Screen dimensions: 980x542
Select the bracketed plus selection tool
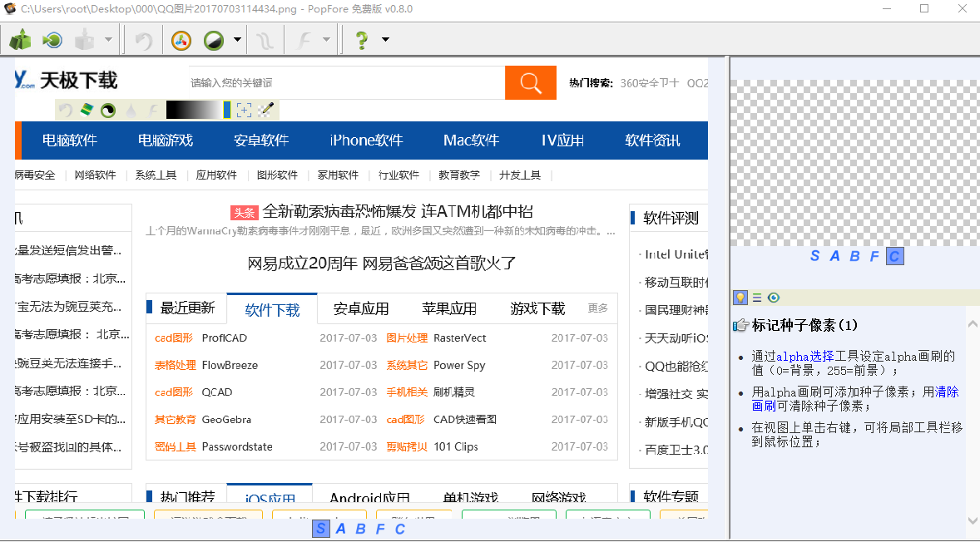tap(244, 111)
